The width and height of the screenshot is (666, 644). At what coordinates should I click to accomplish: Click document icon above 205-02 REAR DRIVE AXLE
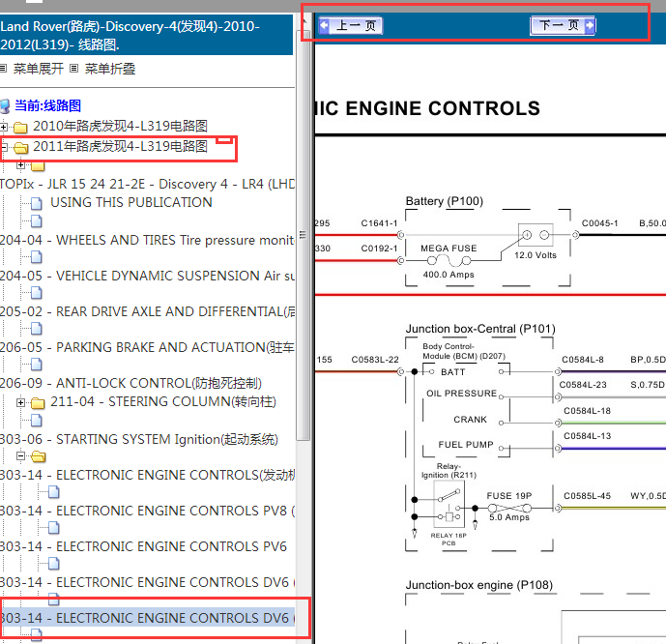(x=37, y=292)
